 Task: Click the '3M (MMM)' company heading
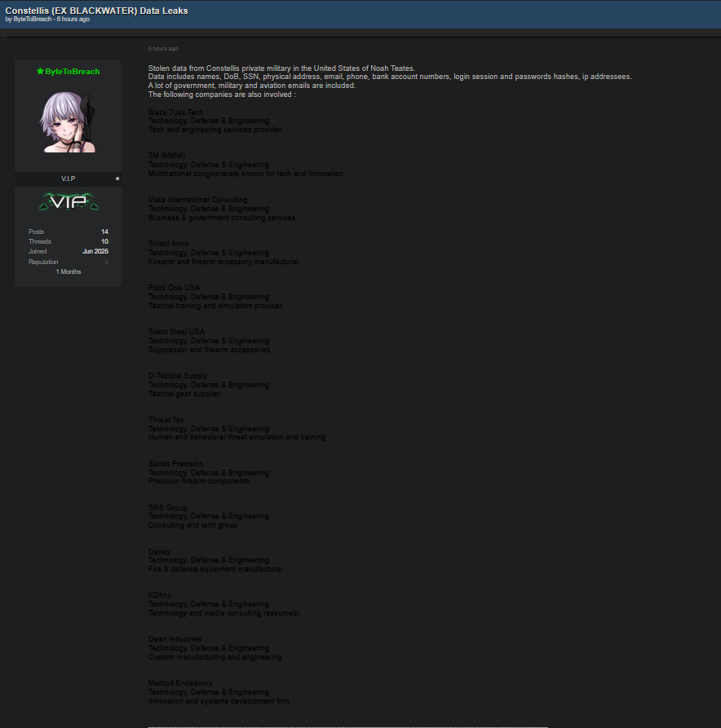coord(166,156)
